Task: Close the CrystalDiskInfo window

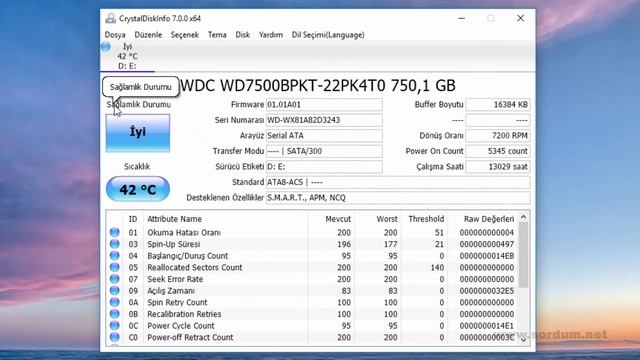Action: pyautogui.click(x=520, y=18)
